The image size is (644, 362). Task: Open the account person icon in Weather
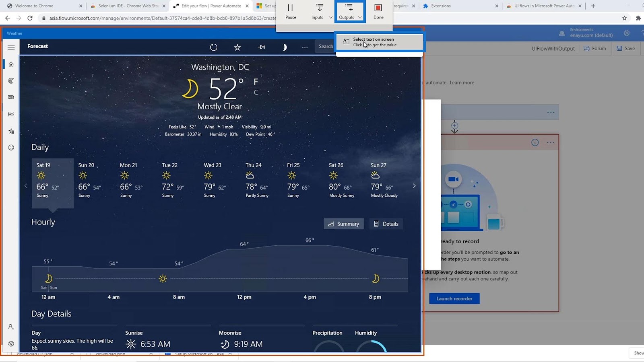pos(11,327)
